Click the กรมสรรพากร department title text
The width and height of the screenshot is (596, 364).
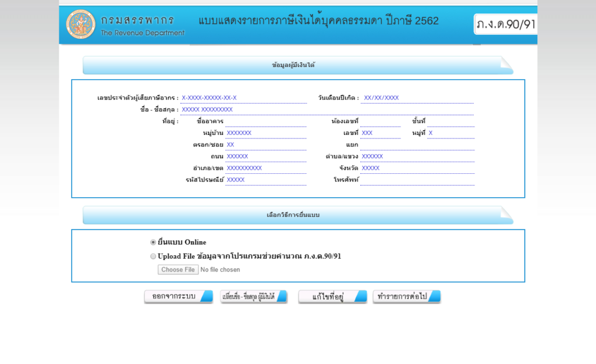coord(137,20)
